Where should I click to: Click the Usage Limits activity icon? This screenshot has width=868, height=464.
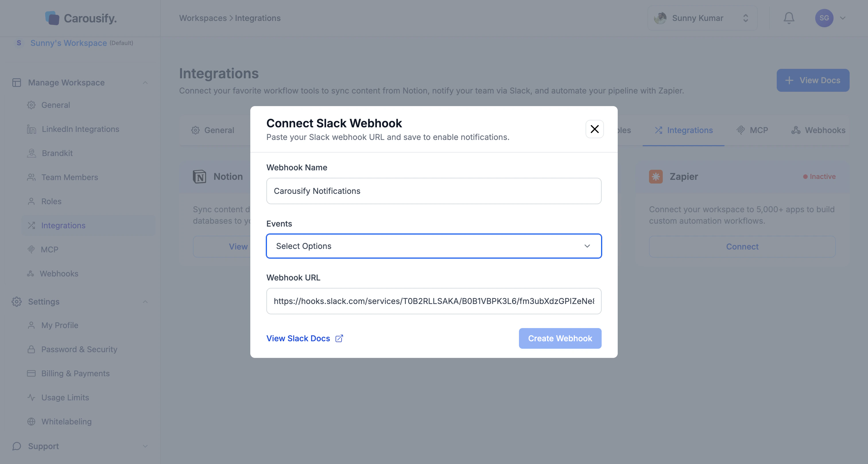pyautogui.click(x=31, y=398)
